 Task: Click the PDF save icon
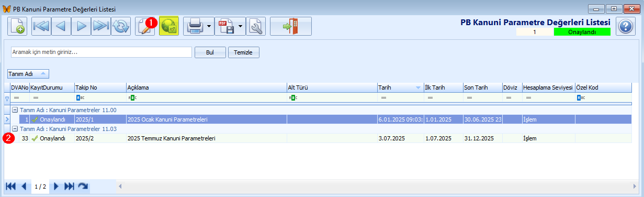coord(225,26)
